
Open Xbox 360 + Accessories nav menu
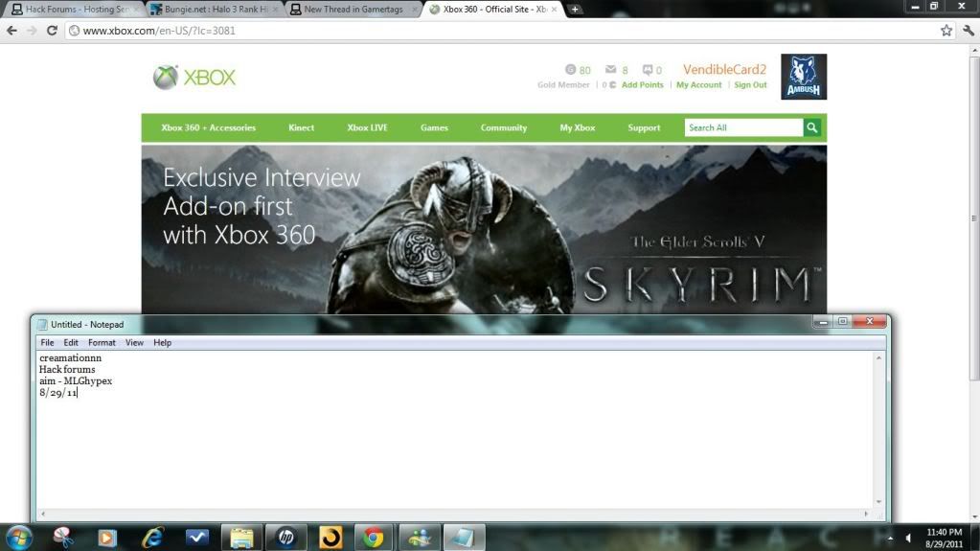click(x=208, y=127)
